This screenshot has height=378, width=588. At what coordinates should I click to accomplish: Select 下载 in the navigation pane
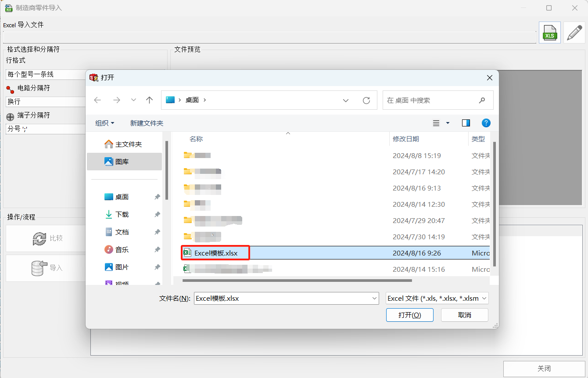122,214
